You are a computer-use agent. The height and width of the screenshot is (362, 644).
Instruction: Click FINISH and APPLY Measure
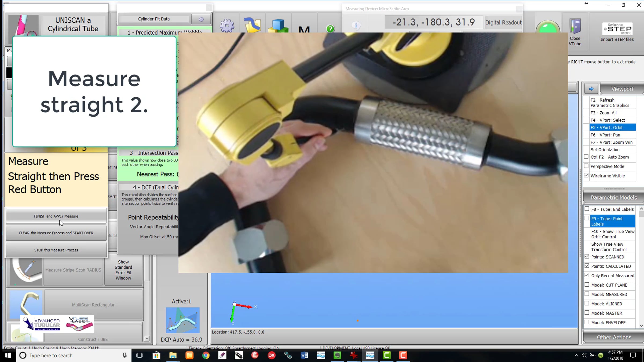[56, 216]
